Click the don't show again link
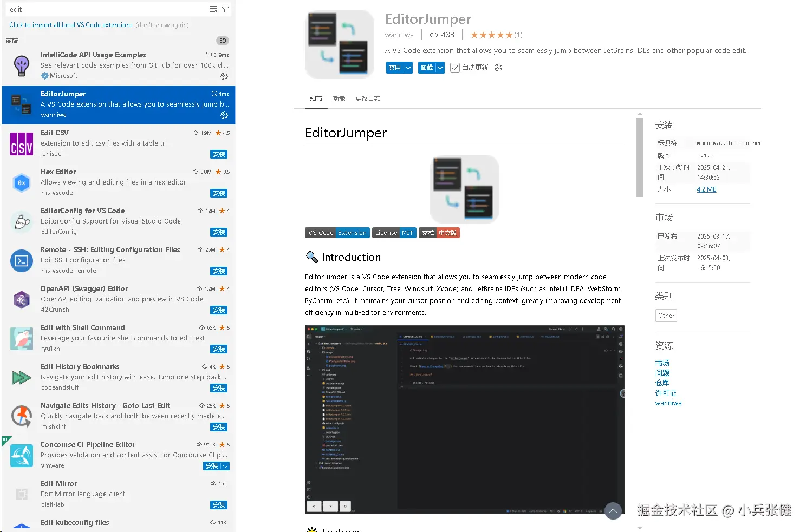The width and height of the screenshot is (806, 532). [x=162, y=25]
